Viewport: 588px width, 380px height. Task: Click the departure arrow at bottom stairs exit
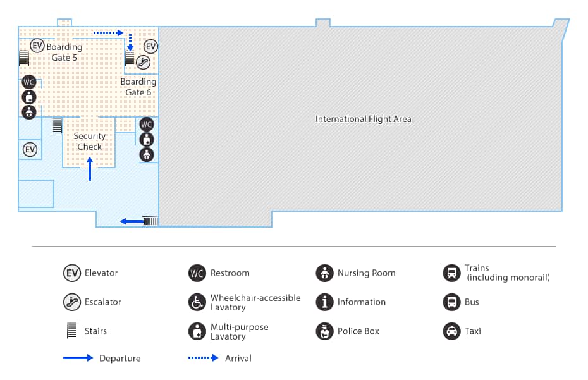pos(132,221)
